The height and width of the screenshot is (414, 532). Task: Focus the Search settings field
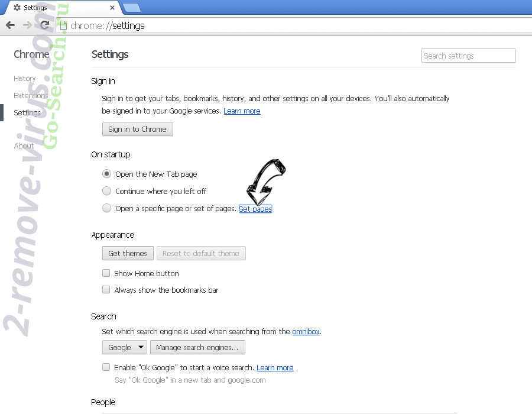click(469, 56)
